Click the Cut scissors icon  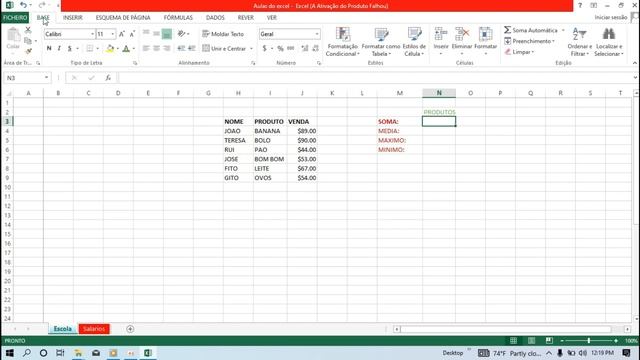click(x=28, y=30)
